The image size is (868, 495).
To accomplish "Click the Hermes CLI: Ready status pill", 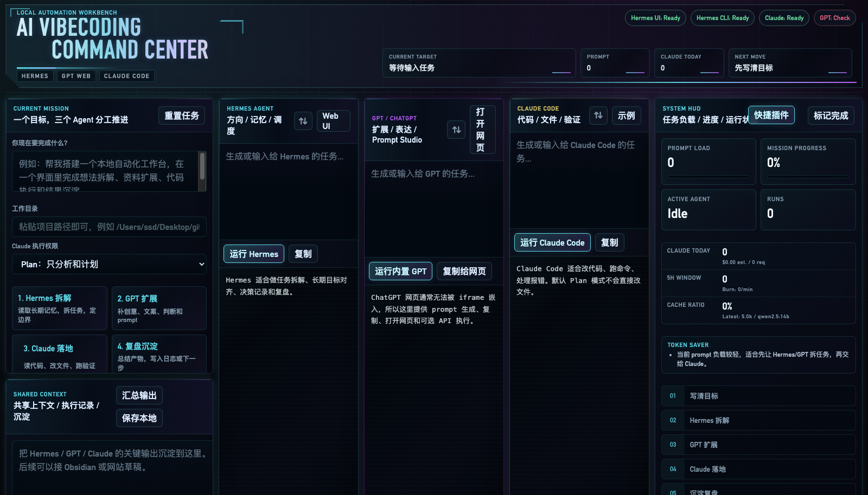I will [723, 18].
